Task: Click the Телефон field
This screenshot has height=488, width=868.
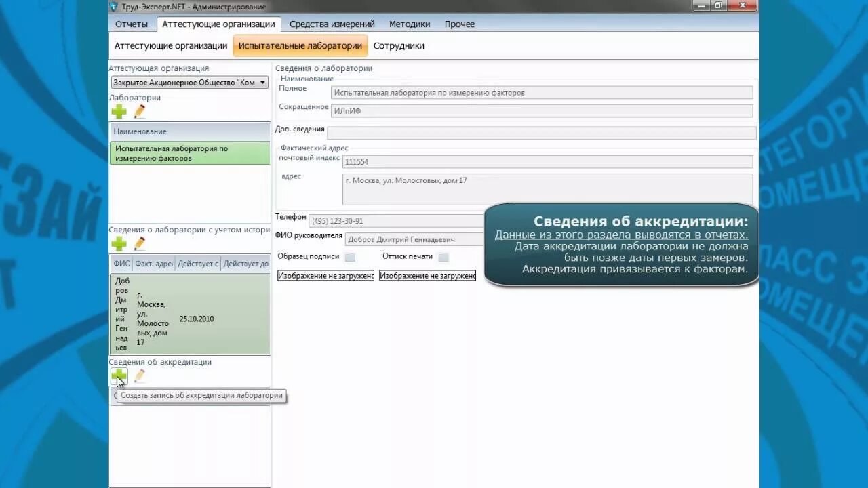Action: coord(397,221)
